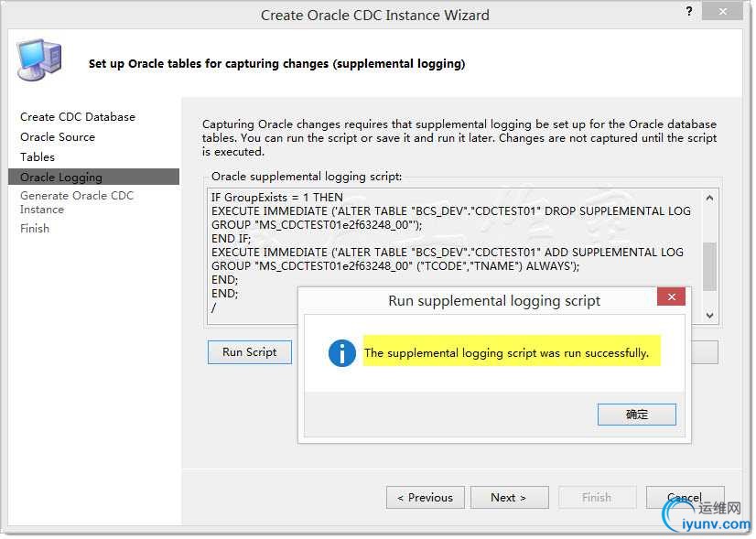756x539 pixels.
Task: Click the Cancel button
Action: pyautogui.click(x=685, y=498)
